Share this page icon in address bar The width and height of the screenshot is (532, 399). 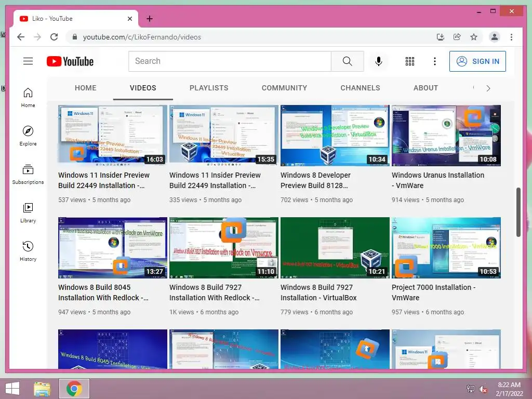457,37
